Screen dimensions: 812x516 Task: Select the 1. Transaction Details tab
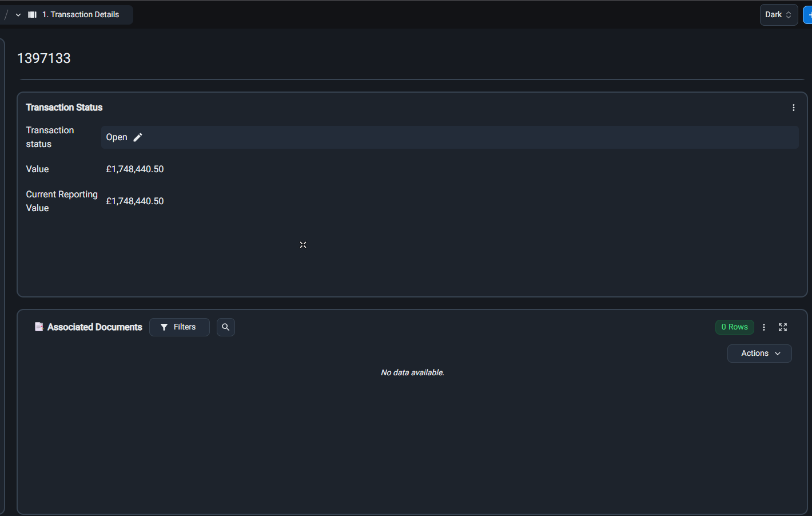coord(81,15)
